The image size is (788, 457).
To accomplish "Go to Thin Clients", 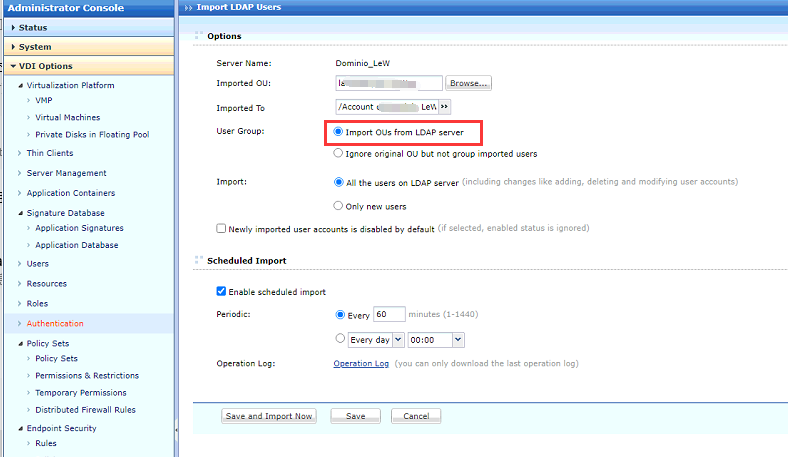I will (50, 153).
